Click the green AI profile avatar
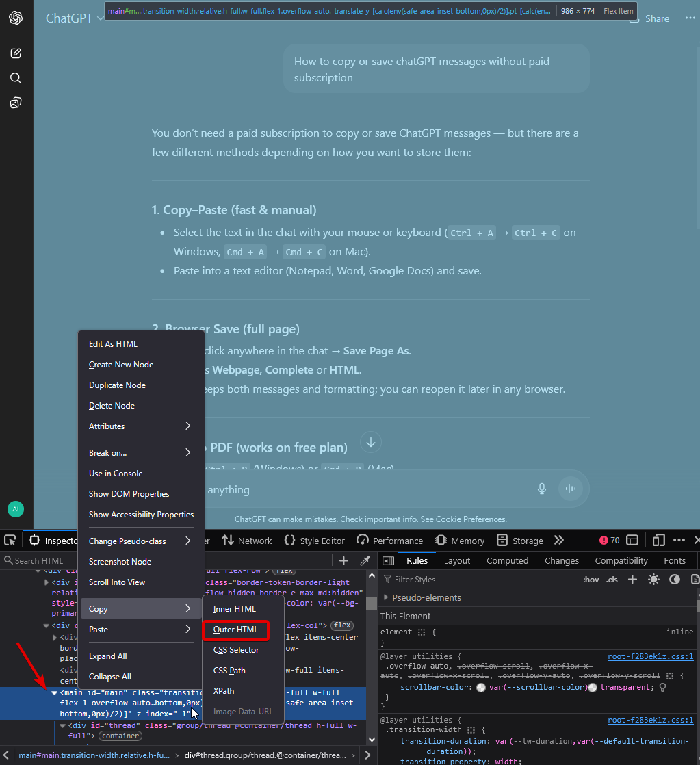Image resolution: width=700 pixels, height=765 pixels. [x=16, y=509]
